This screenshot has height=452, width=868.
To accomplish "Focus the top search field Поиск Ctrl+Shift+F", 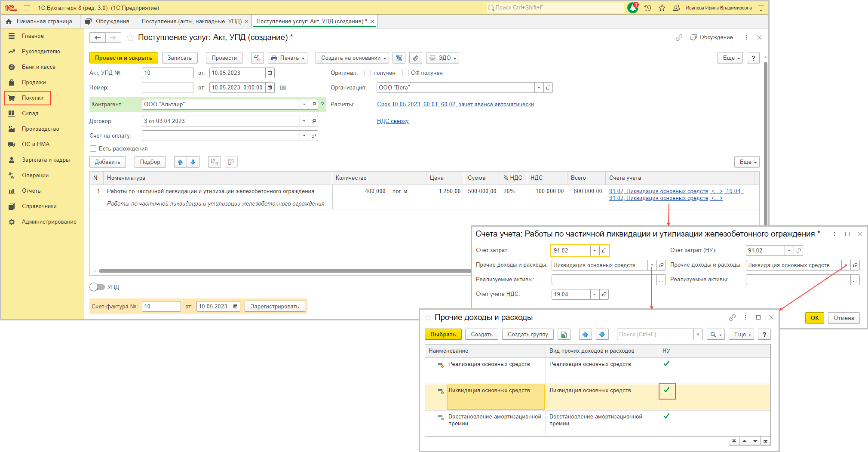I will tap(555, 8).
